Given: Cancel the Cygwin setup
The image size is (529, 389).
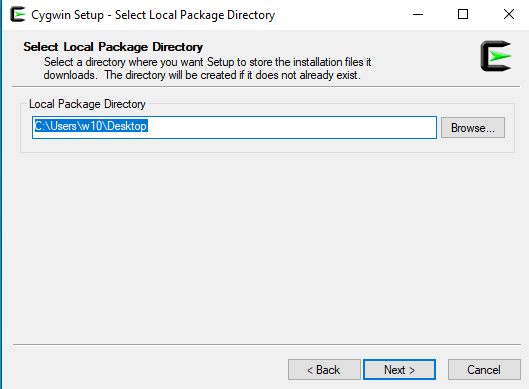Looking at the screenshot, I should [x=484, y=369].
